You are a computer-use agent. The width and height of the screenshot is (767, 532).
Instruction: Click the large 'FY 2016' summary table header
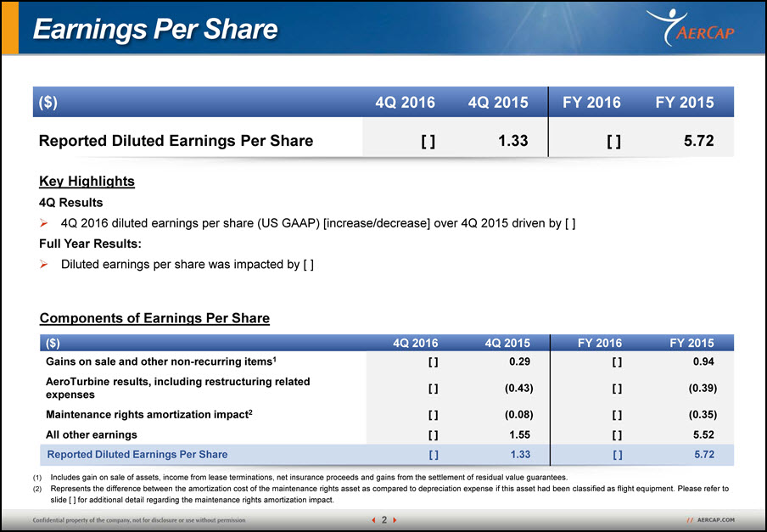click(x=591, y=102)
